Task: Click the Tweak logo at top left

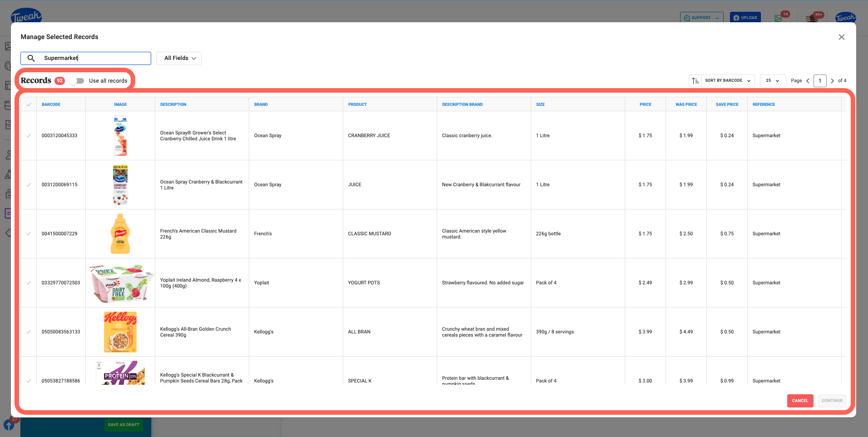Action: pyautogui.click(x=26, y=16)
